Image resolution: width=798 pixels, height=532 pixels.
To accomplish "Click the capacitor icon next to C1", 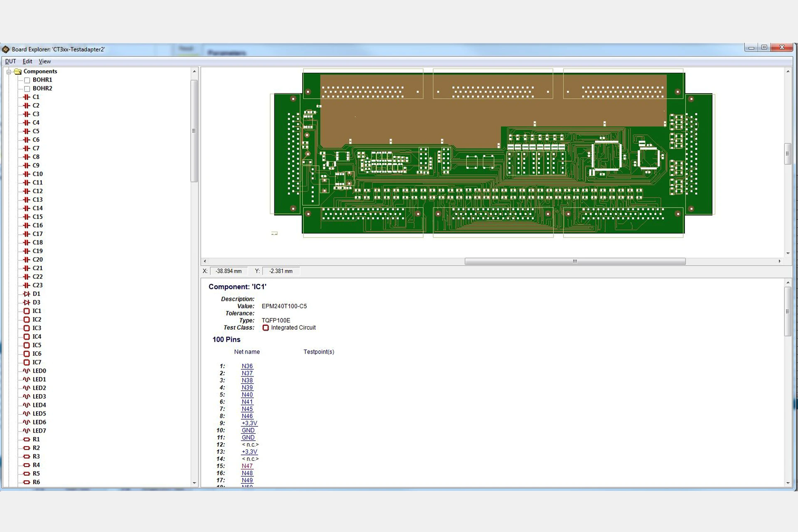I will (27, 97).
